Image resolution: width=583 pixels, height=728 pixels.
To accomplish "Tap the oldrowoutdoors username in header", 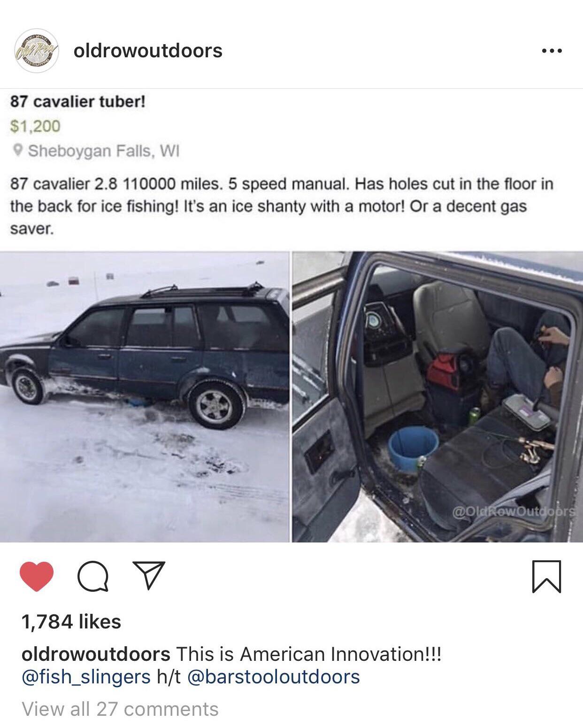I will 148,50.
